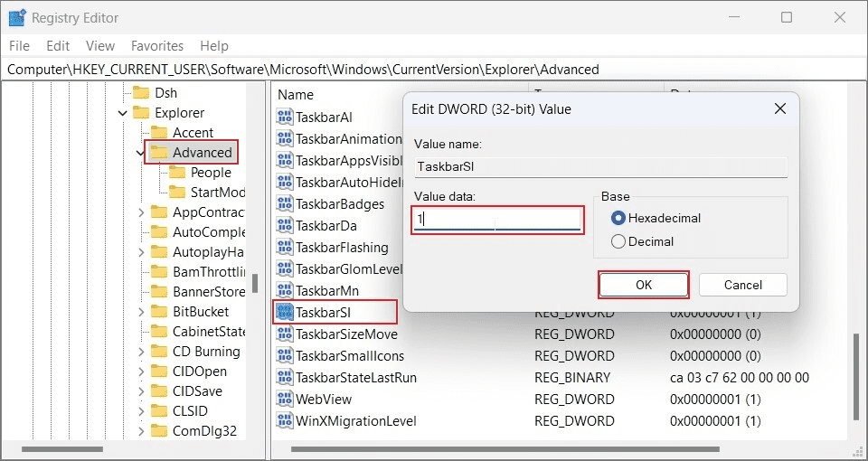868x461 pixels.
Task: Expand the AutoplayHandlers key
Action: click(141, 252)
